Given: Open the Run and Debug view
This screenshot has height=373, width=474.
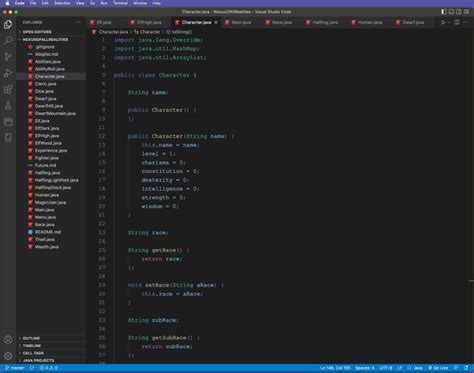Looking at the screenshot, I should pyautogui.click(x=8, y=73).
